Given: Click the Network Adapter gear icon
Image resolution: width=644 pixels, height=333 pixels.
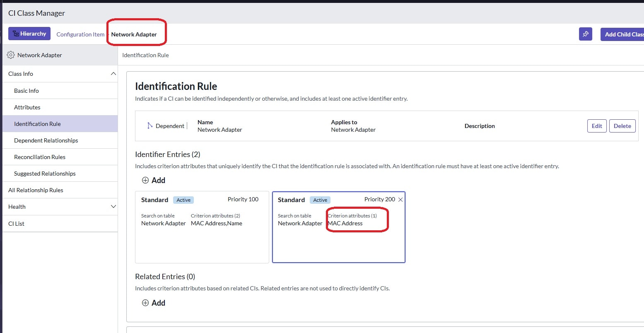Looking at the screenshot, I should [11, 55].
